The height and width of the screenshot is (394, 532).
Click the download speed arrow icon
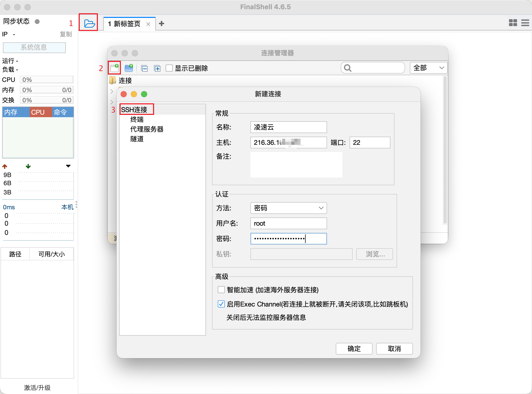28,166
